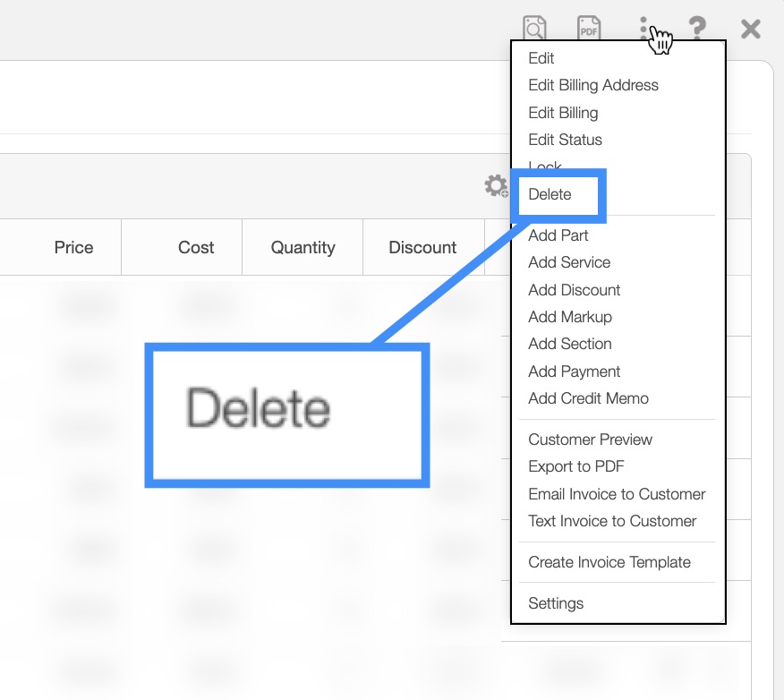Click Add Discount in the menu
The image size is (784, 700).
(574, 290)
